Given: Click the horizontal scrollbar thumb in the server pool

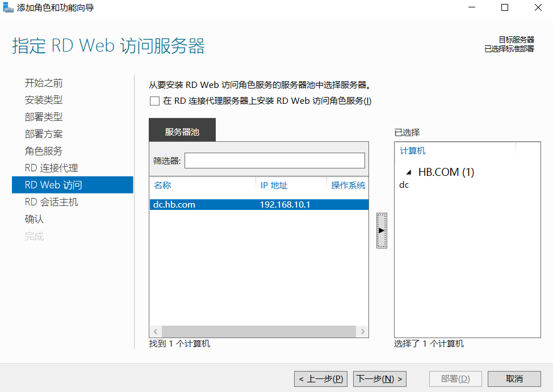Looking at the screenshot, I should pos(259,331).
